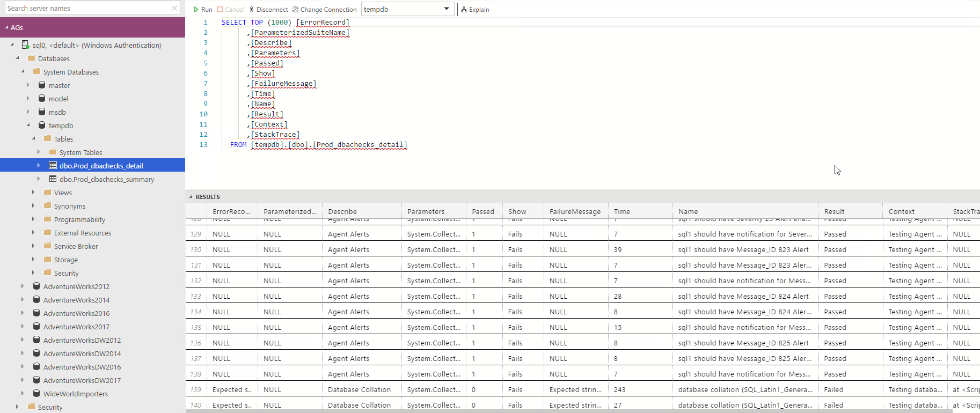Expand the AdventureWorks2014 database node
The width and height of the screenshot is (980, 413).
click(x=23, y=299)
